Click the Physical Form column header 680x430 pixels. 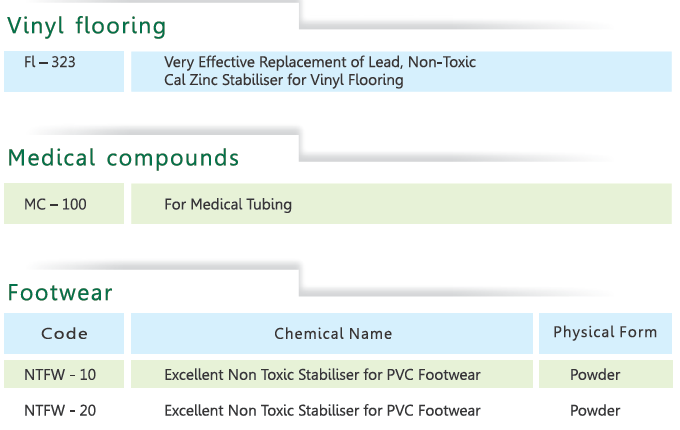pyautogui.click(x=605, y=332)
